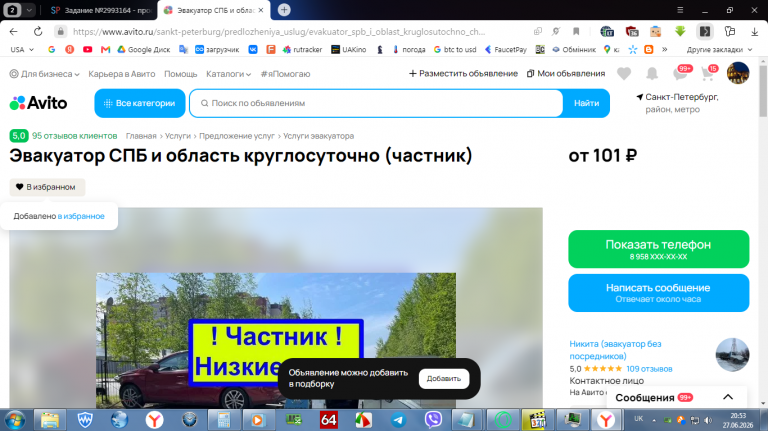
Task: Click Добавить in подборка popup
Action: tap(444, 379)
